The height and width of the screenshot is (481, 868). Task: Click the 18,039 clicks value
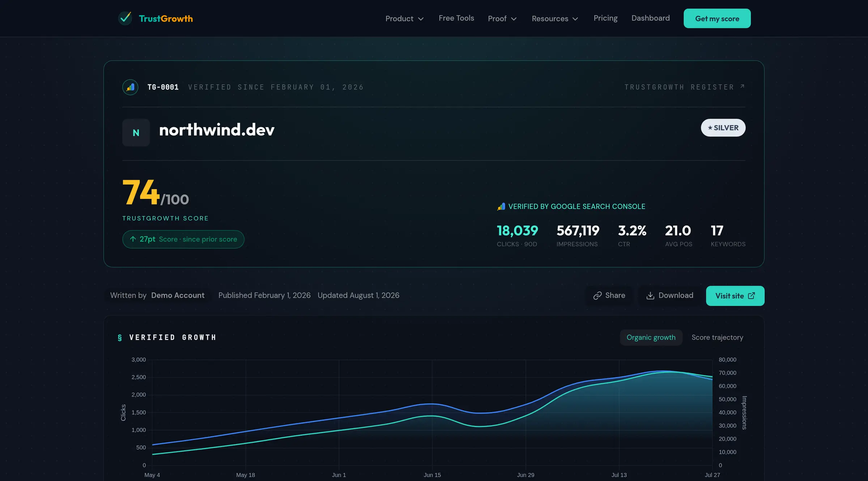tap(517, 231)
